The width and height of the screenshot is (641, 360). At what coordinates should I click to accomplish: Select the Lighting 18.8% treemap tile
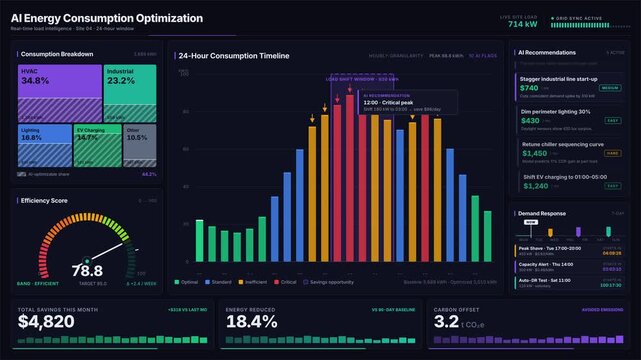click(45, 145)
